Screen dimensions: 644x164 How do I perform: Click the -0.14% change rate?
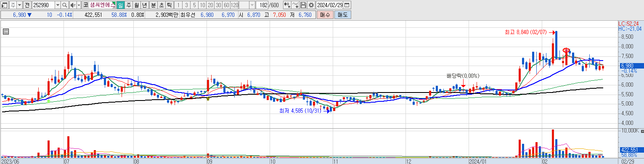[x=64, y=15]
